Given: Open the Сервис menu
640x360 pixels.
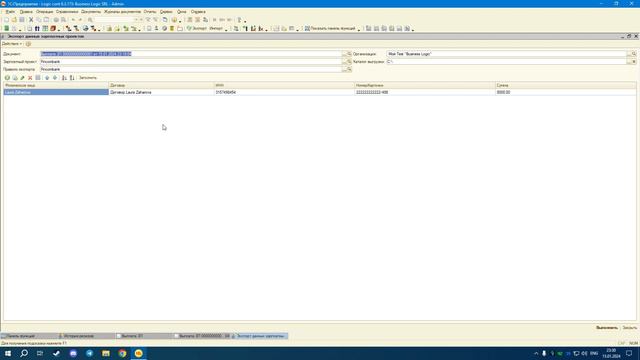Looking at the screenshot, I should (166, 12).
